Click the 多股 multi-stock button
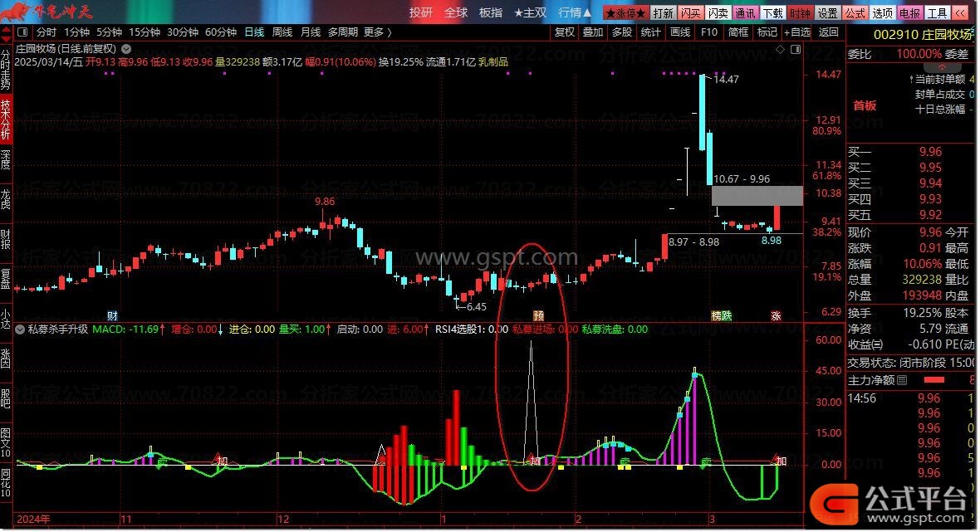The width and height of the screenshot is (980, 532). pyautogui.click(x=622, y=32)
